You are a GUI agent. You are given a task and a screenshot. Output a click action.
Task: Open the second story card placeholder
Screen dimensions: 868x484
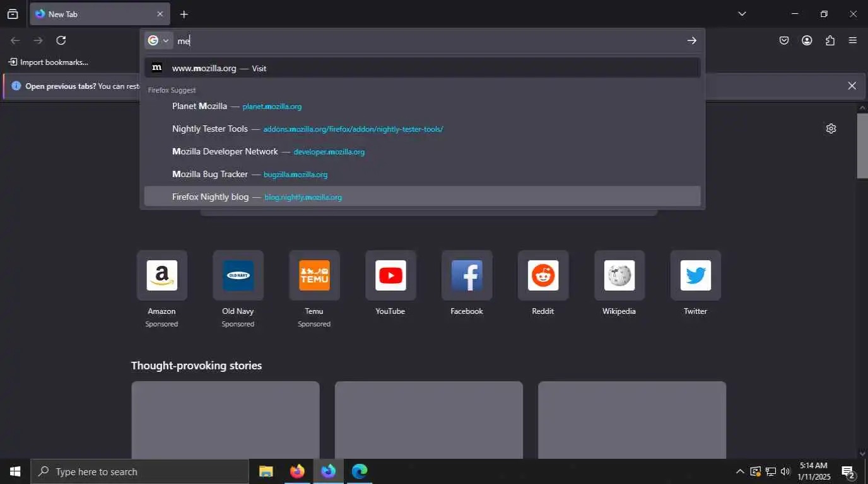pos(429,420)
